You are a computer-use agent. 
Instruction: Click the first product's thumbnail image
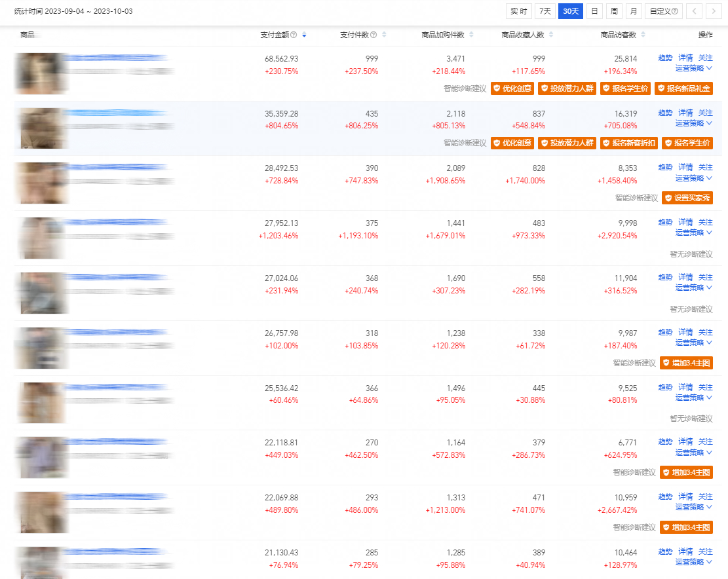(x=42, y=73)
